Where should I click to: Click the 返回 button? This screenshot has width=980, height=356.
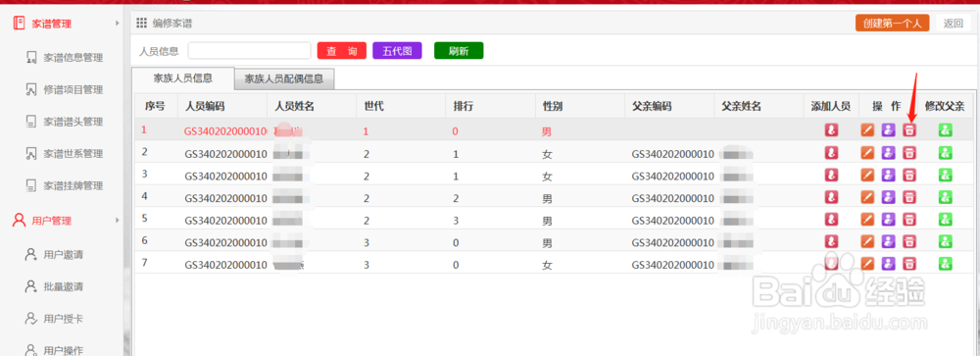pyautogui.click(x=954, y=24)
